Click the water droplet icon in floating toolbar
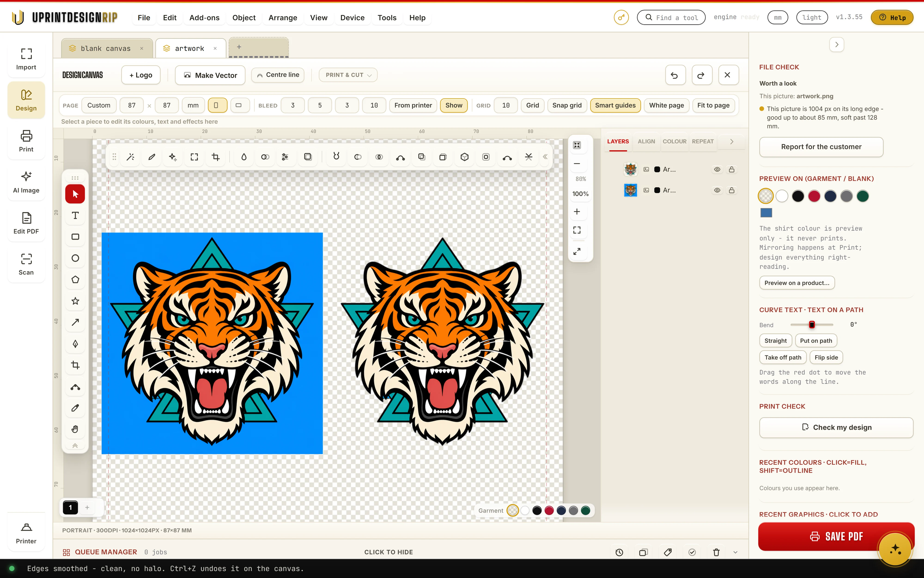 click(244, 157)
